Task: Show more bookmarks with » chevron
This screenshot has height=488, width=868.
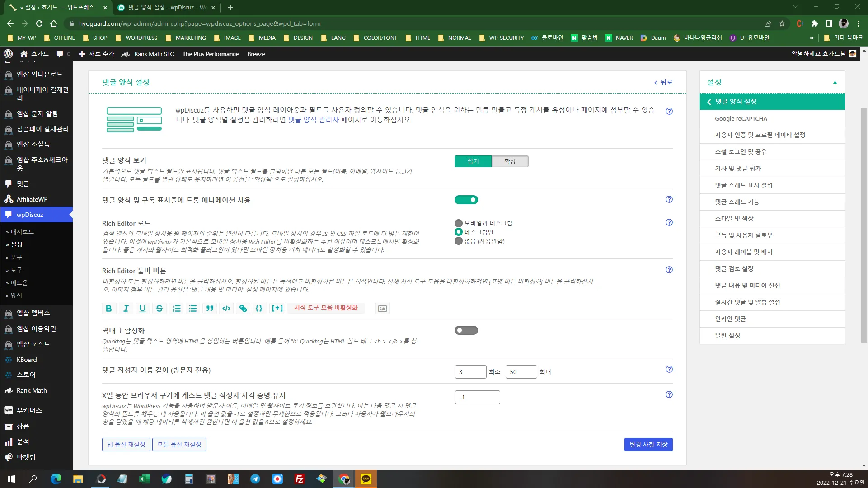Action: coord(812,38)
